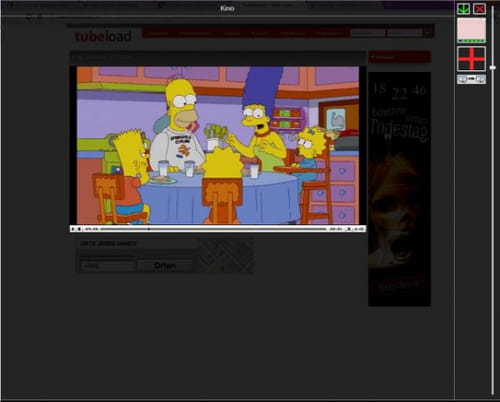Click the video volume icon
The height and width of the screenshot is (402, 500).
click(x=359, y=229)
